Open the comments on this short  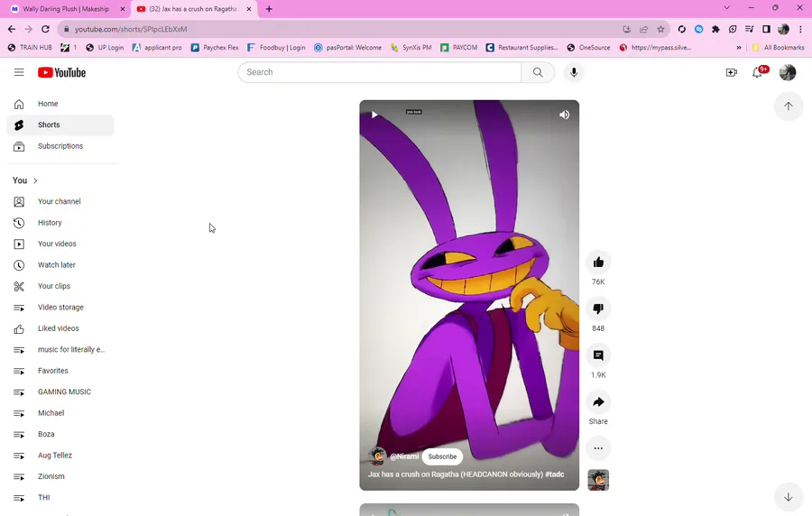[598, 355]
